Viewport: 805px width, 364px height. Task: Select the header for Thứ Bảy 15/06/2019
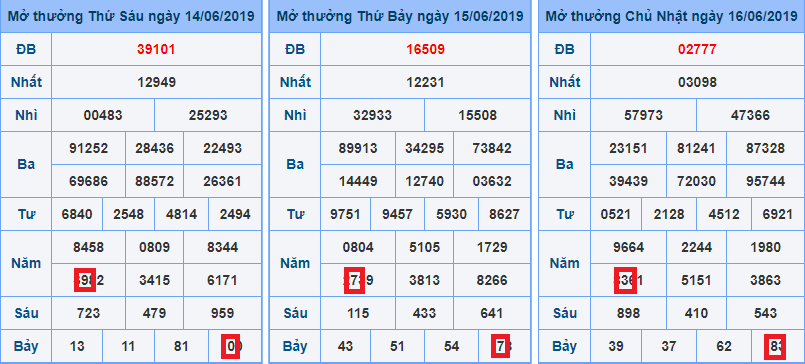[x=399, y=16]
